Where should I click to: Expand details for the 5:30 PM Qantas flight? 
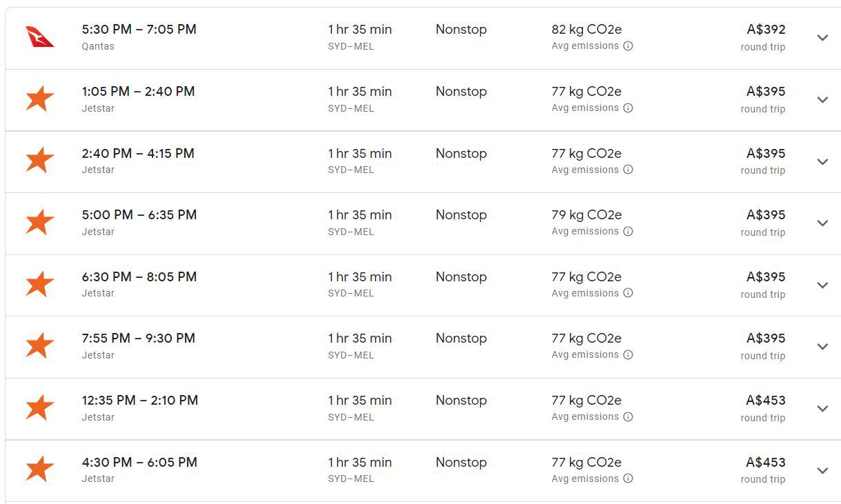point(822,38)
